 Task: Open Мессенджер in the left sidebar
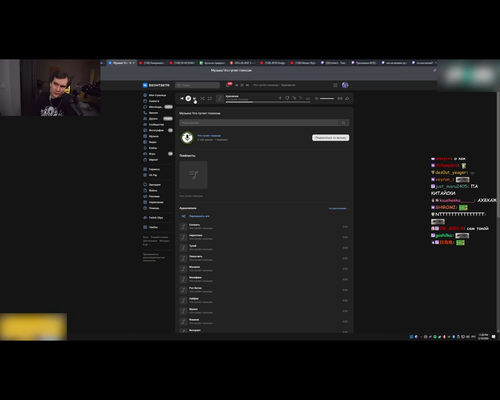pyautogui.click(x=157, y=107)
